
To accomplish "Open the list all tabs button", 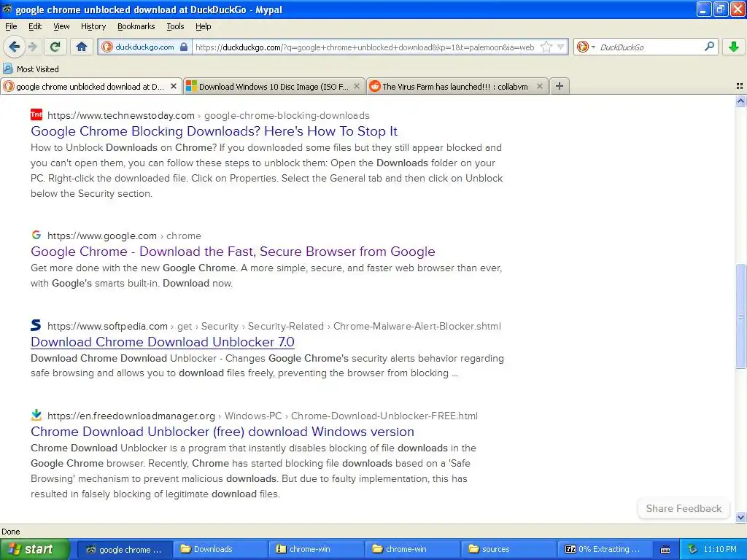I will [740, 86].
